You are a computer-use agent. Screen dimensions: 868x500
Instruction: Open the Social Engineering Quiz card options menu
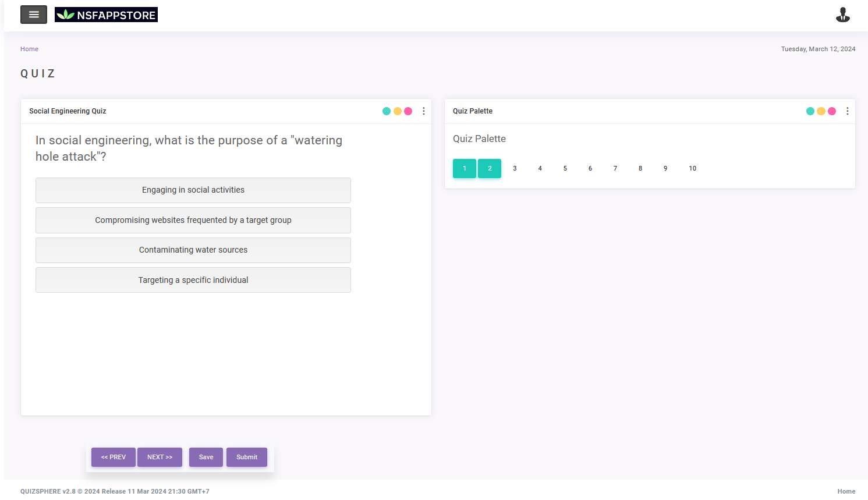[424, 111]
